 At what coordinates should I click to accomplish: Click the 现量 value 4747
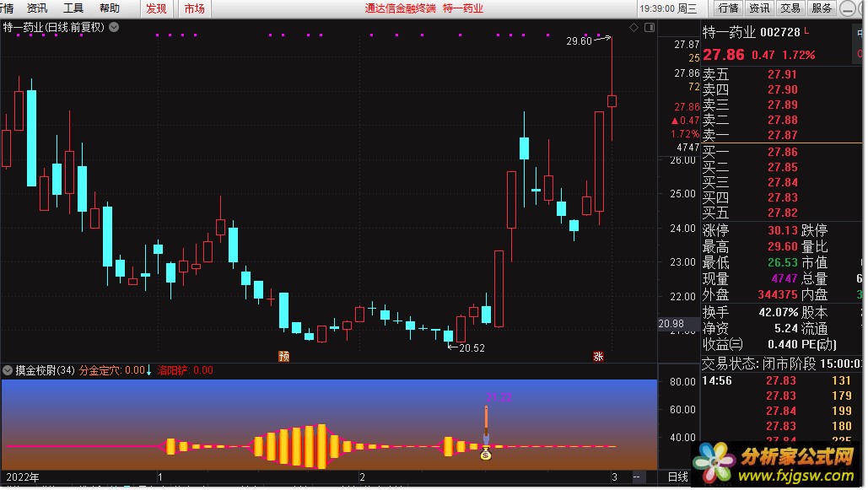(784, 278)
